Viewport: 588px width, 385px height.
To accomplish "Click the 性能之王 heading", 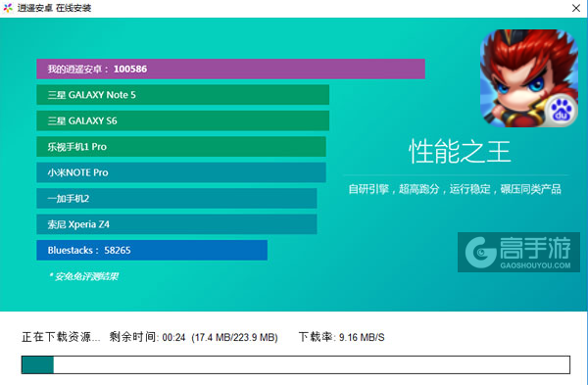I will [460, 152].
